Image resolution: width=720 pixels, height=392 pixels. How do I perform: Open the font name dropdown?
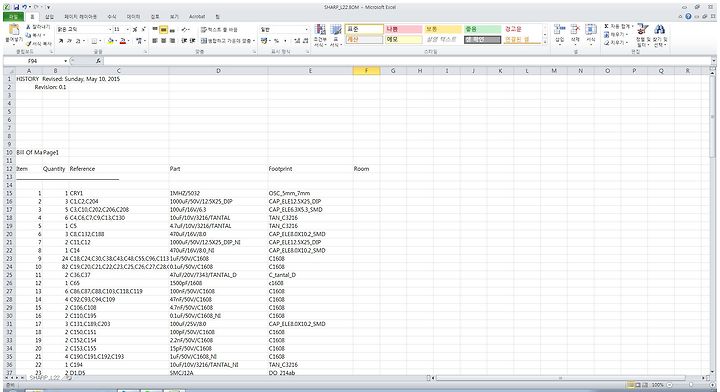(x=110, y=29)
